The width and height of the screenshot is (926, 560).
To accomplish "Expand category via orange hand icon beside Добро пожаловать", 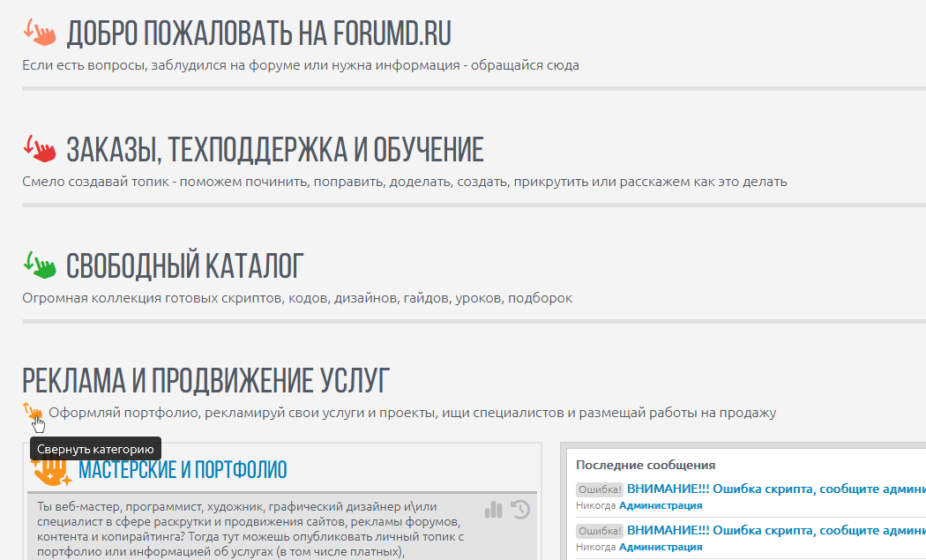I will tap(40, 33).
